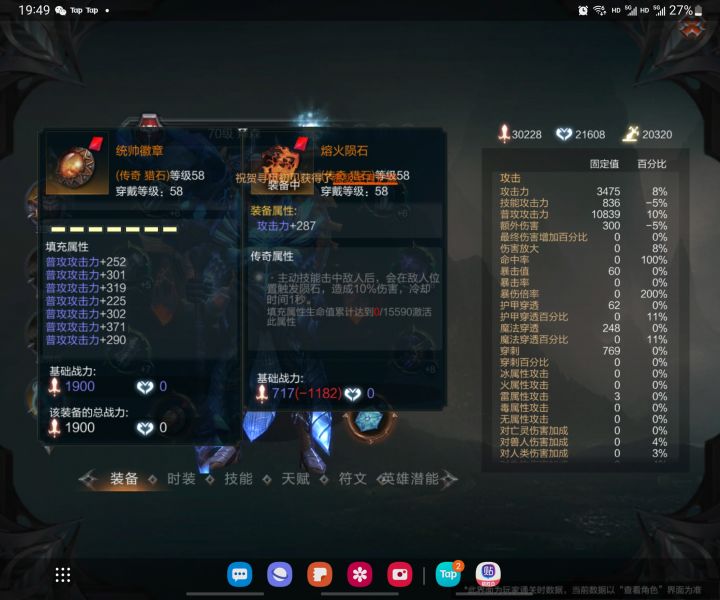Tap the 装备属性 heading
Viewport: 720px width, 600px height.
click(x=273, y=211)
